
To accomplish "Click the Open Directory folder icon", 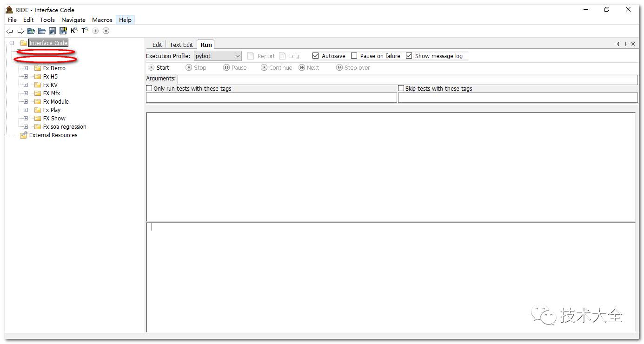I will (x=42, y=31).
